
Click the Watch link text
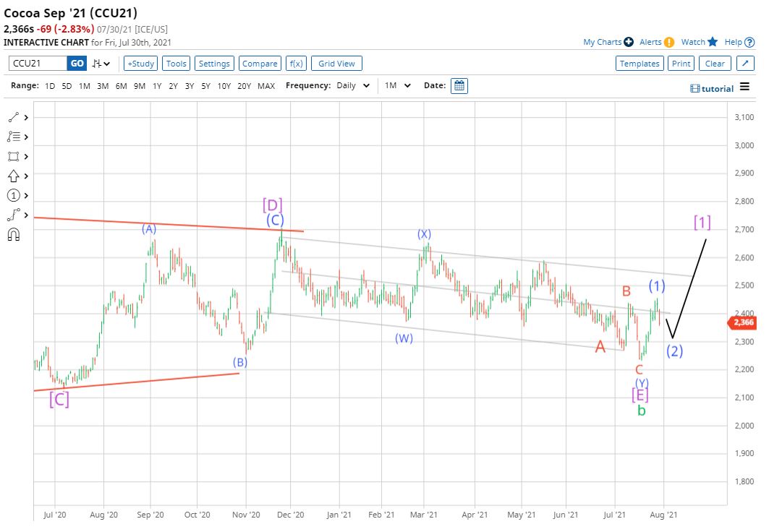(x=693, y=42)
